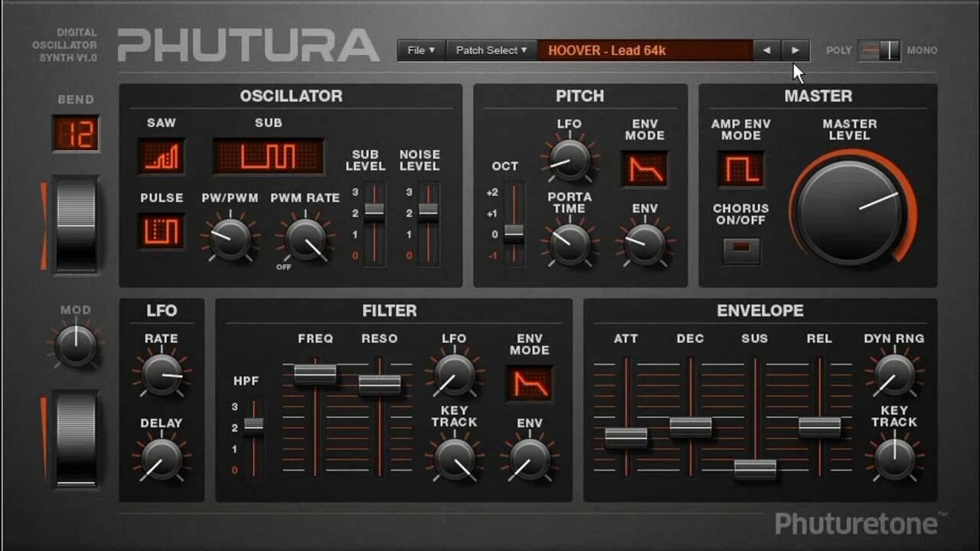The height and width of the screenshot is (551, 980).
Task: Flip the POLY/MONO switch
Action: (x=879, y=51)
